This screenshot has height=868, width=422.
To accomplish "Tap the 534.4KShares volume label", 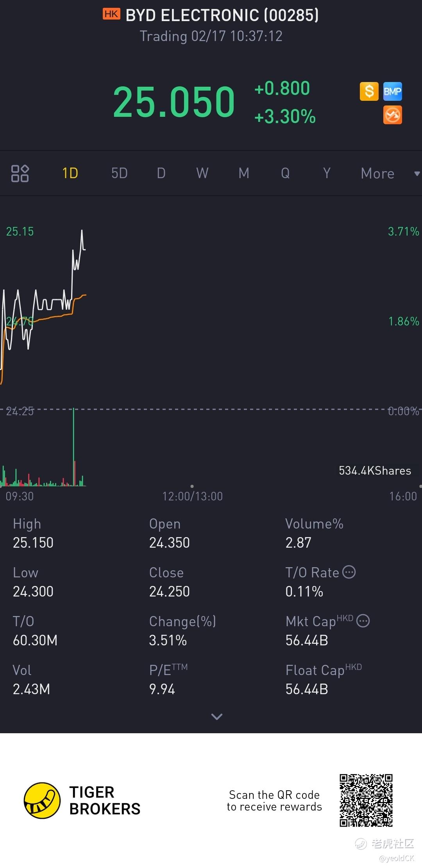I will point(375,471).
